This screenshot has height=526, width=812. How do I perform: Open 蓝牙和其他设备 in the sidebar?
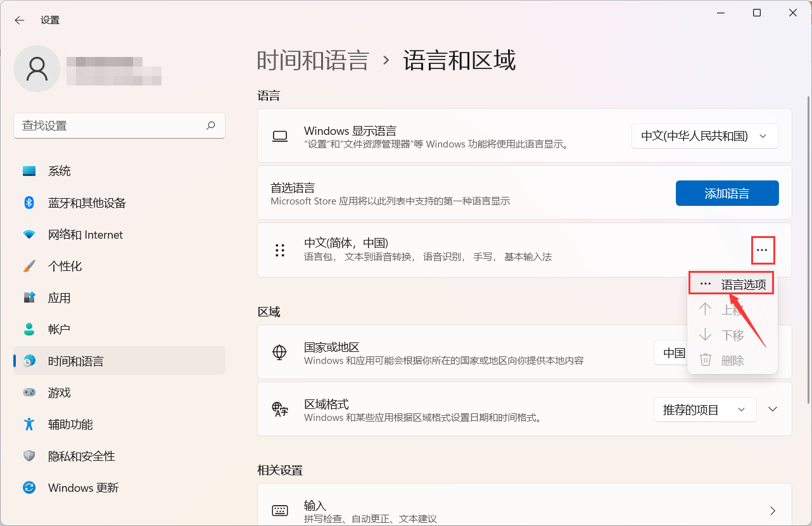point(119,203)
